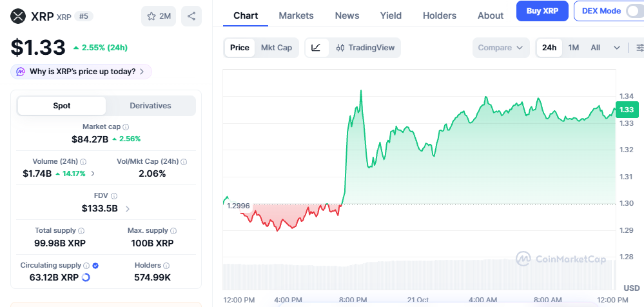Select Spot segment
Screen dimensions: 644x307
62,106
